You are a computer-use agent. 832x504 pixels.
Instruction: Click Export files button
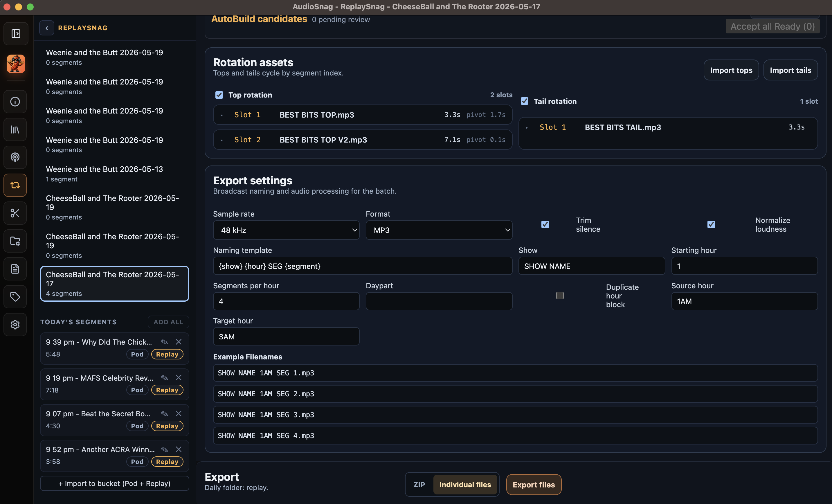534,485
